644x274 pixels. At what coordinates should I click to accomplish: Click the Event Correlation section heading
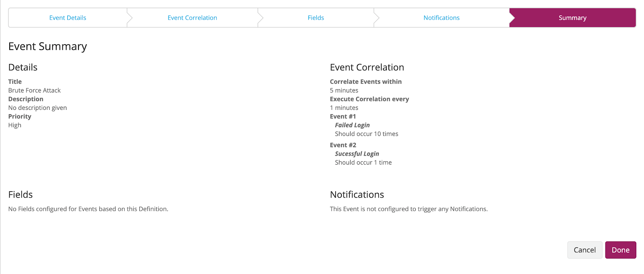click(367, 67)
